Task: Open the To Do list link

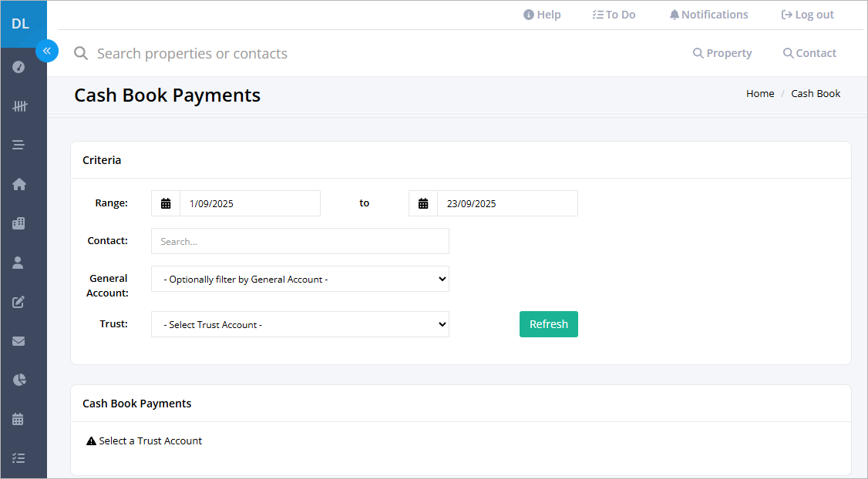Action: coord(614,15)
